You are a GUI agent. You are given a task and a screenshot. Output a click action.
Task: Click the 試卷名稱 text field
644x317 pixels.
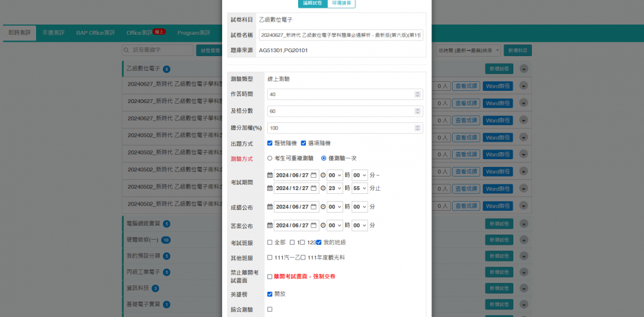pyautogui.click(x=341, y=35)
